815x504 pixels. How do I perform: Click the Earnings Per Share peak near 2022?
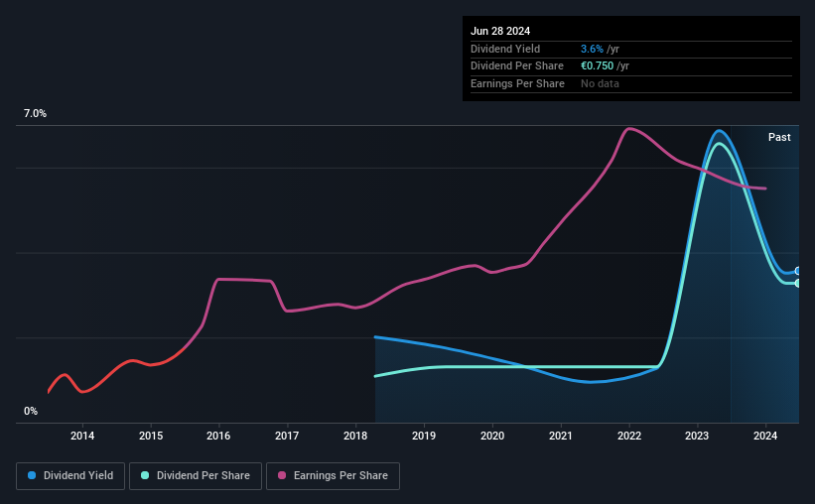coord(629,128)
